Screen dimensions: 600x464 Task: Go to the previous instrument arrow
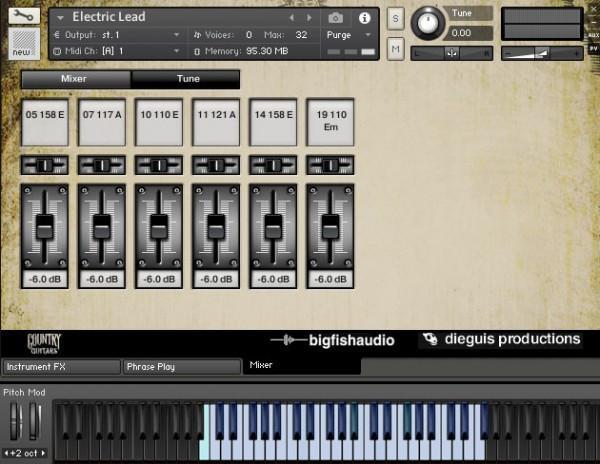(291, 18)
